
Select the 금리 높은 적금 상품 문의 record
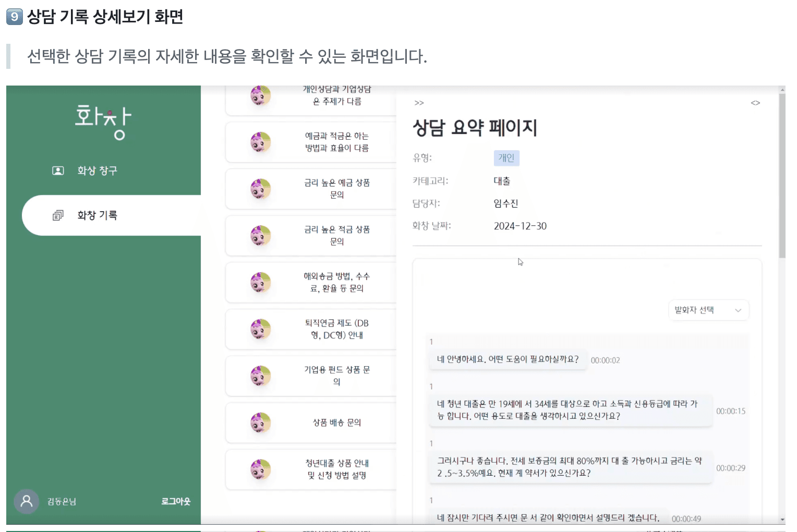click(x=336, y=235)
